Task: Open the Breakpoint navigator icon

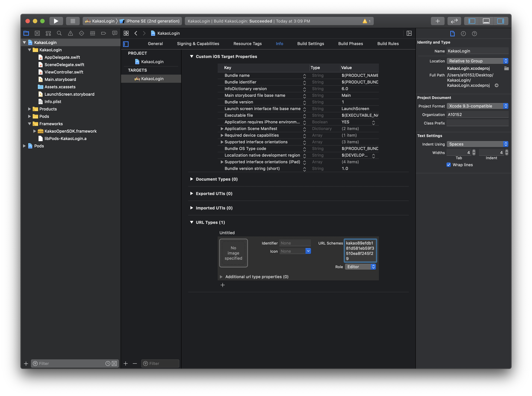Action: [103, 33]
